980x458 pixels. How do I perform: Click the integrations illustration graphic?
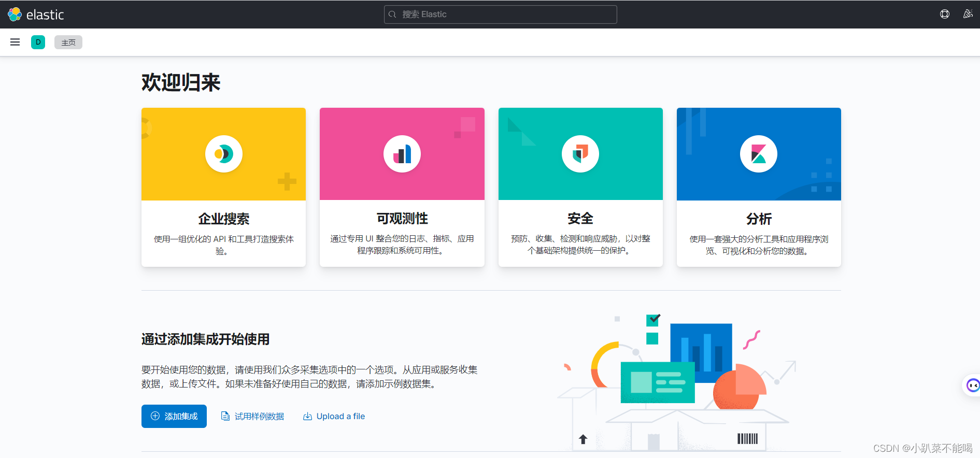pos(676,382)
